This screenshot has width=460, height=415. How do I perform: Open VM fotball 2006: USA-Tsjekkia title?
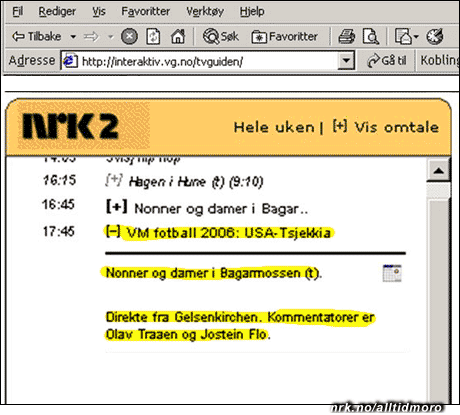(229, 233)
